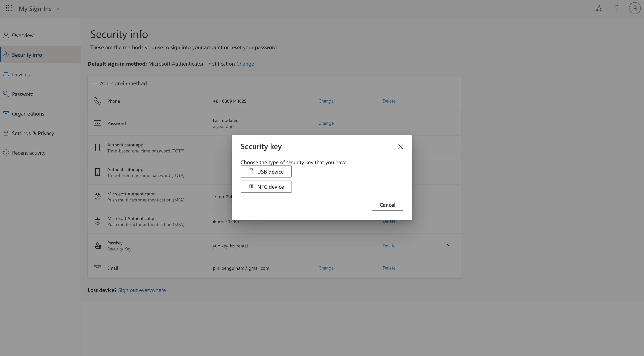Click the organization chart icon in header
The image size is (644, 356).
pos(598,8)
